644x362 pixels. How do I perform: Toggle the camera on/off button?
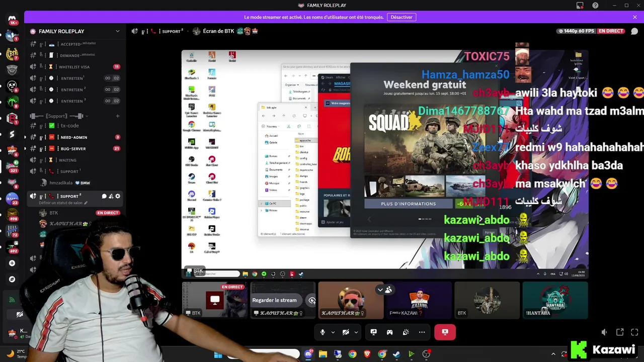tap(346, 332)
